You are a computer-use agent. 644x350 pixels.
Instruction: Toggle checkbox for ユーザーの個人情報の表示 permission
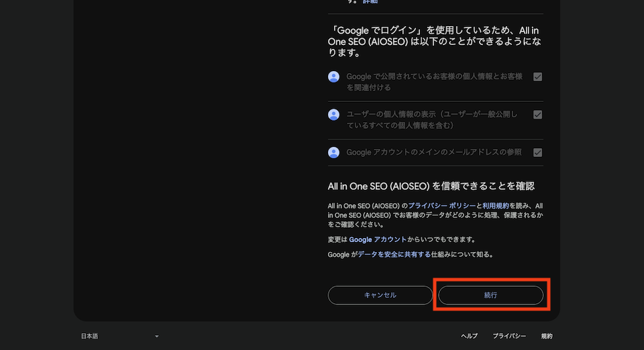pos(537,115)
